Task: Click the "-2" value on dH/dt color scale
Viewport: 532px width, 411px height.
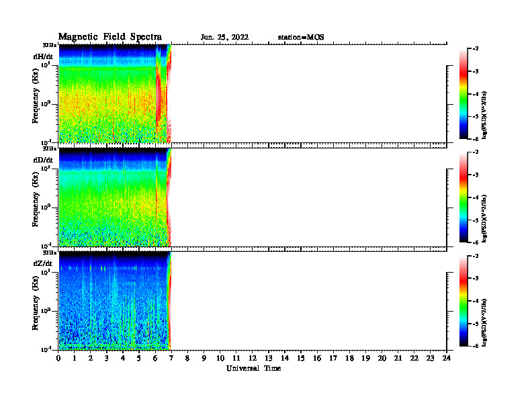Action: [x=476, y=49]
